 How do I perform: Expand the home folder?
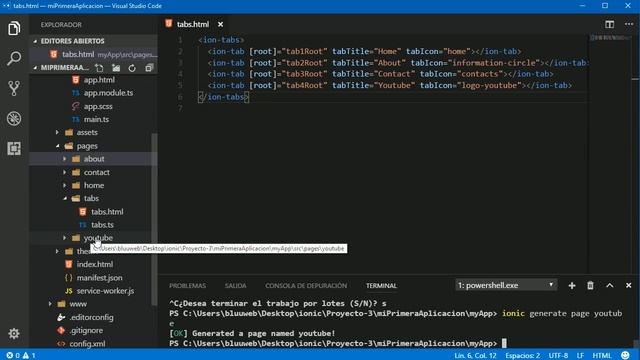click(64, 185)
